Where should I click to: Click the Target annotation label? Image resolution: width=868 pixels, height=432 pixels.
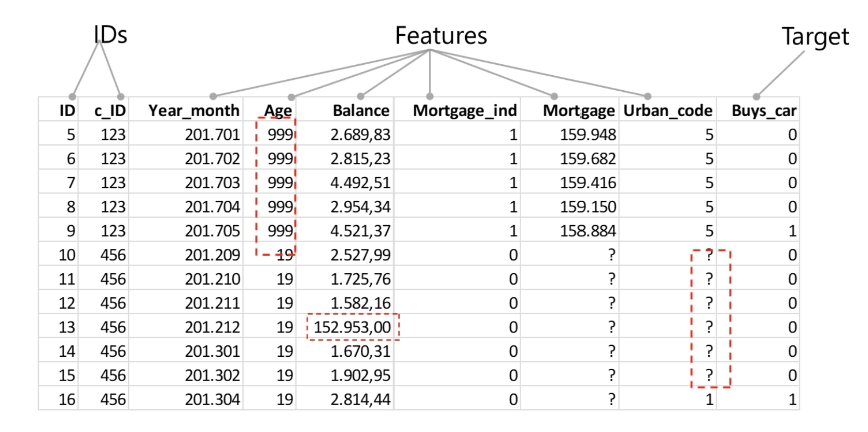[815, 37]
